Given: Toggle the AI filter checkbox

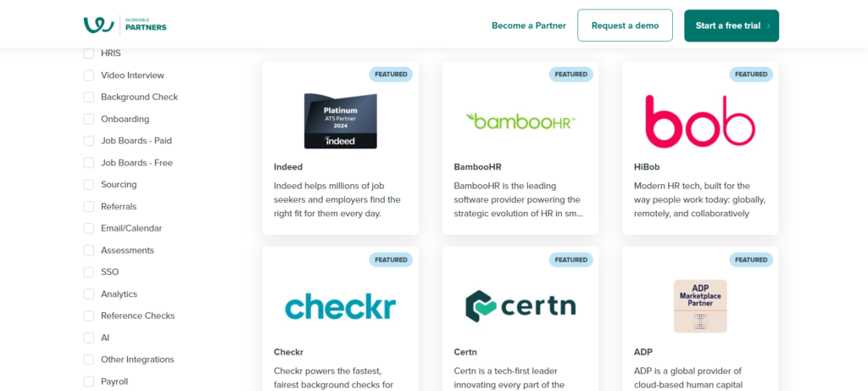Looking at the screenshot, I should pyautogui.click(x=88, y=338).
